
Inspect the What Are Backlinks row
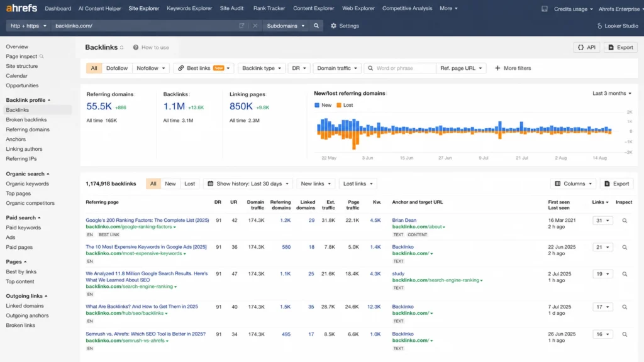[625, 307]
